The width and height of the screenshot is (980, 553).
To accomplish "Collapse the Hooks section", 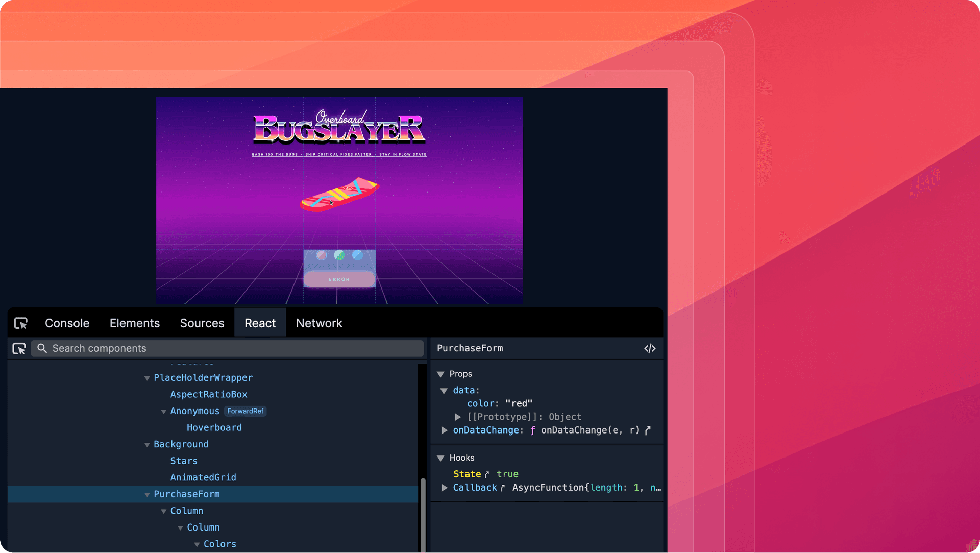I will click(x=441, y=458).
